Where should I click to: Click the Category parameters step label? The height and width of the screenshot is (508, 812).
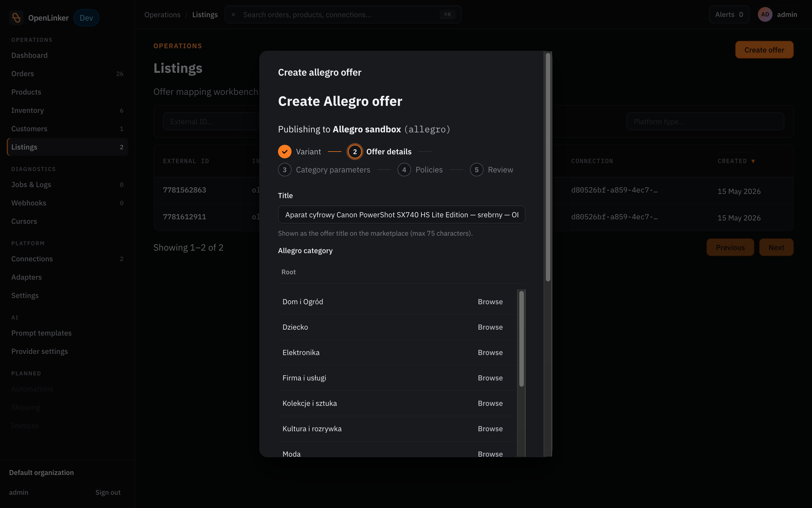[333, 170]
